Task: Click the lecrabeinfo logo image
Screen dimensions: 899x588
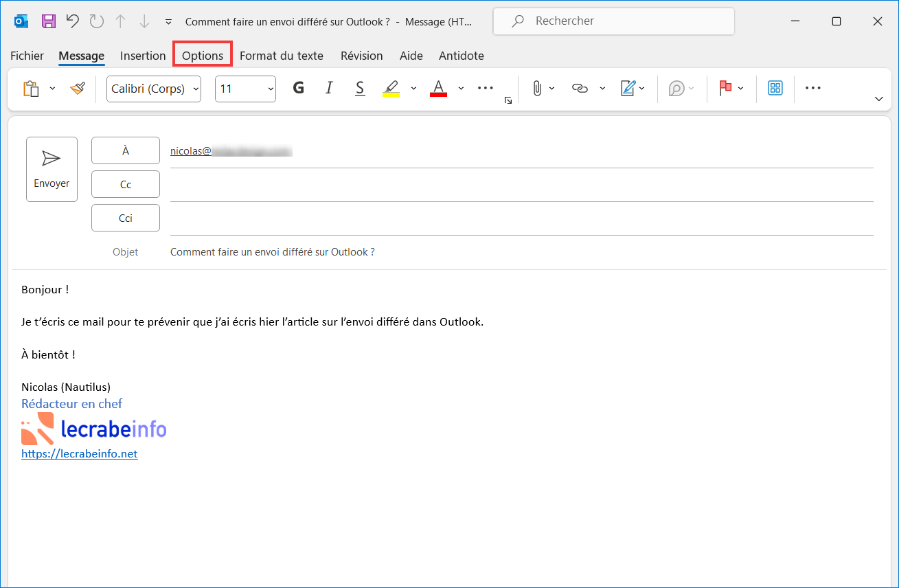Action: pos(94,429)
